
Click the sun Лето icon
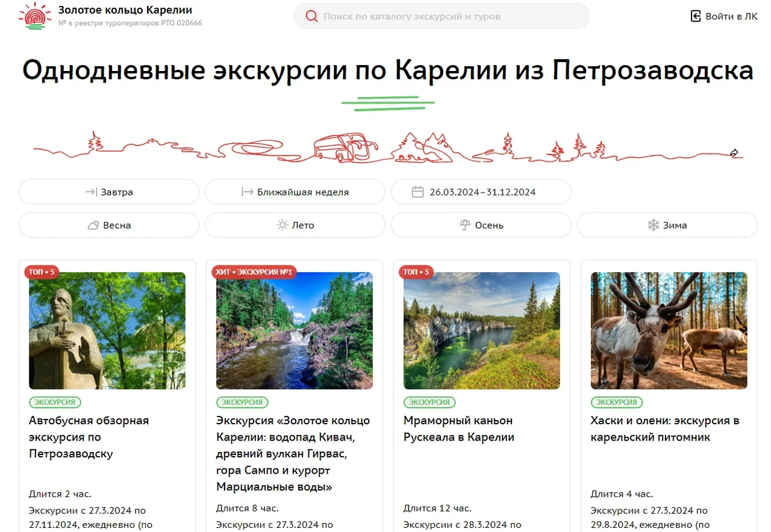coord(282,225)
